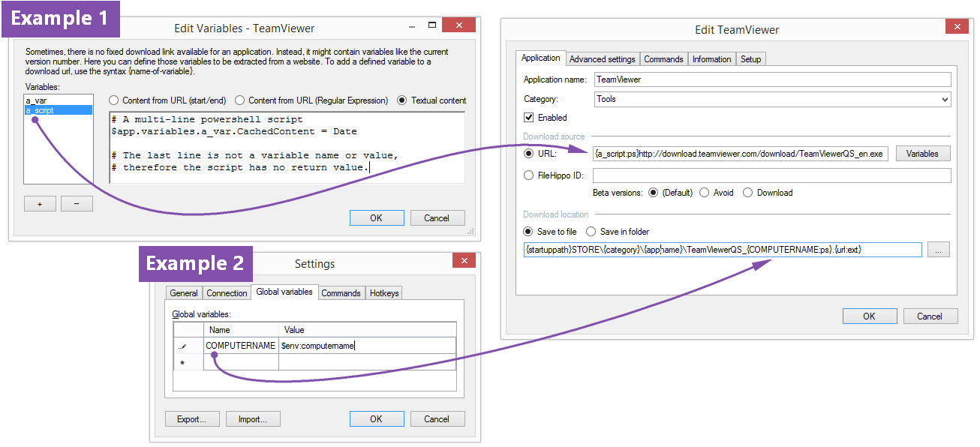The width and height of the screenshot is (980, 447).
Task: Set Beta versions to Avoid
Action: pos(717,193)
